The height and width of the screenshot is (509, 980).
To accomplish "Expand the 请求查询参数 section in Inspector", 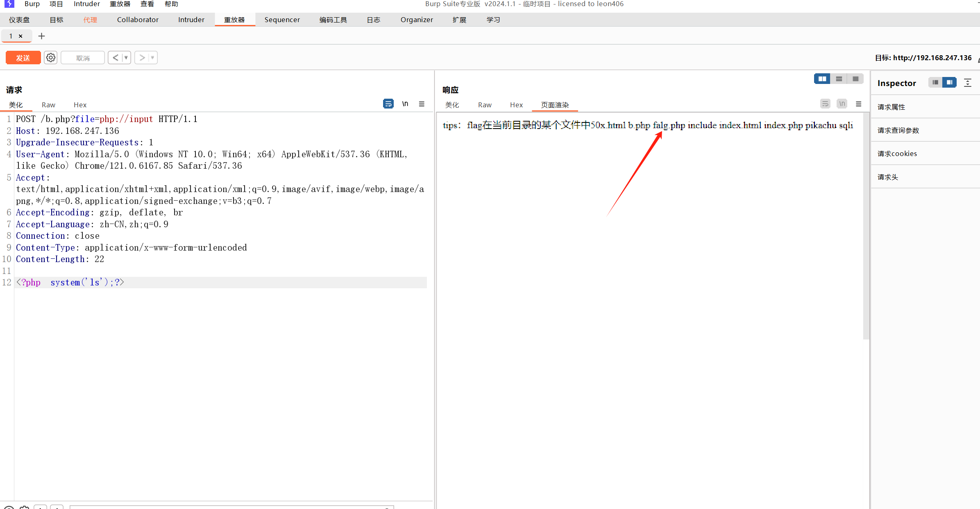I will pos(898,130).
